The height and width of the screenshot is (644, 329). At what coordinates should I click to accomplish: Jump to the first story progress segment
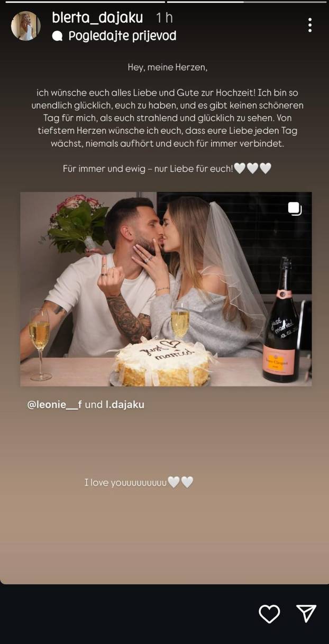click(85, 2)
